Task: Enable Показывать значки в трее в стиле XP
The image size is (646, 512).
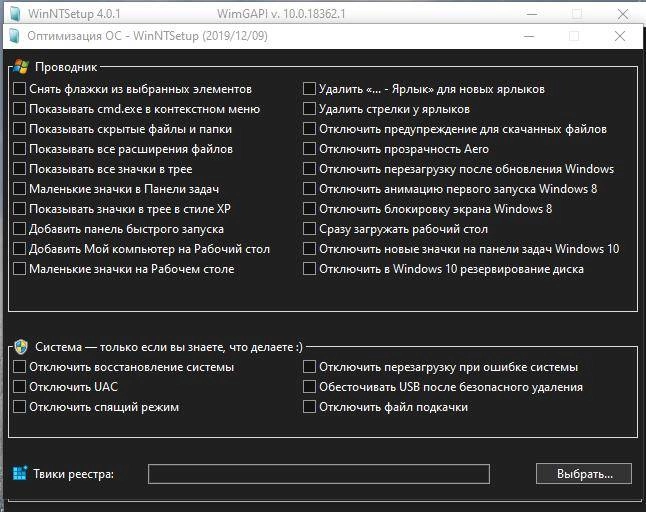Action: [x=19, y=208]
